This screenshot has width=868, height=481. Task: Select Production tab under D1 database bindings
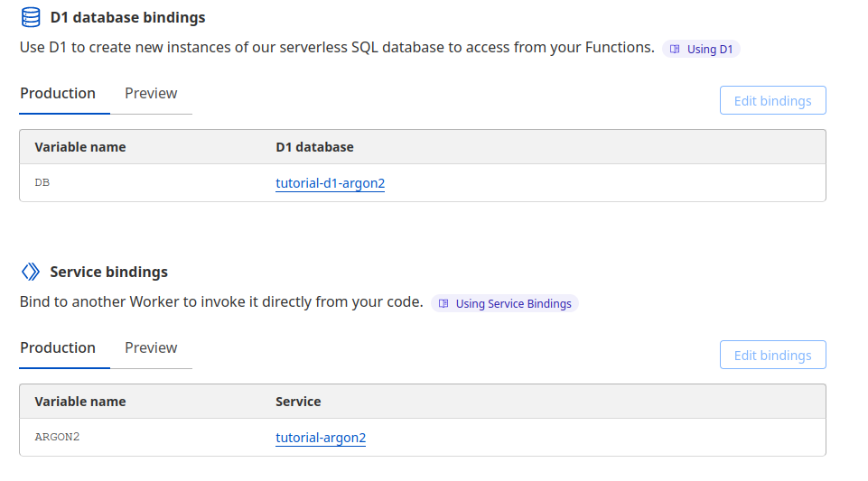(58, 94)
